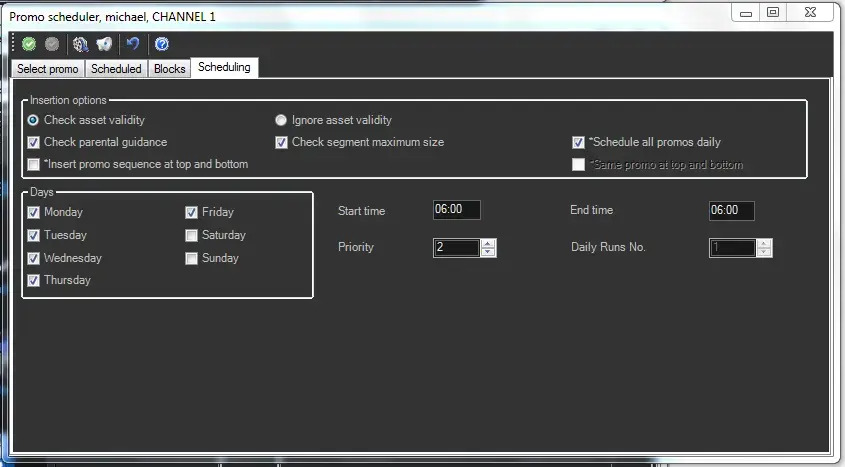
Task: Uncheck Schedule all promos daily
Action: [x=578, y=142]
